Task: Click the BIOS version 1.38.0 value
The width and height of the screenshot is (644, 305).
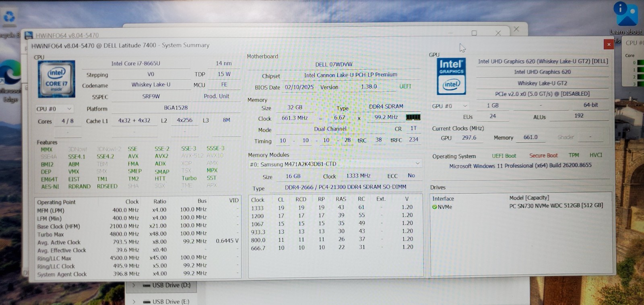Action: pos(369,87)
